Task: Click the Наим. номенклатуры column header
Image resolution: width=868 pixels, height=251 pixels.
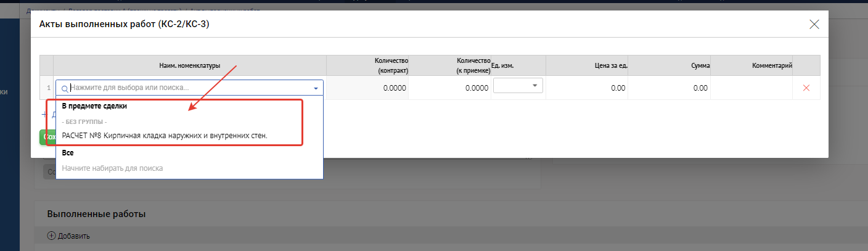Action: [189, 65]
